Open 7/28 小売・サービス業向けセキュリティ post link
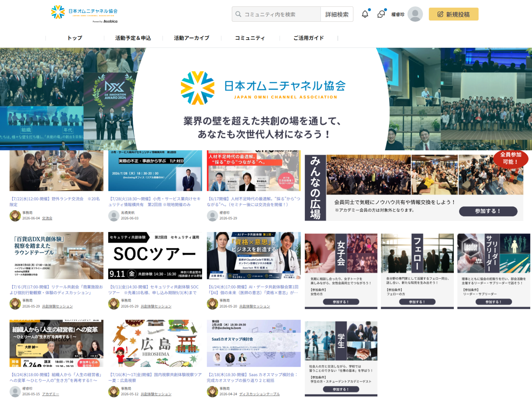 click(x=155, y=201)
